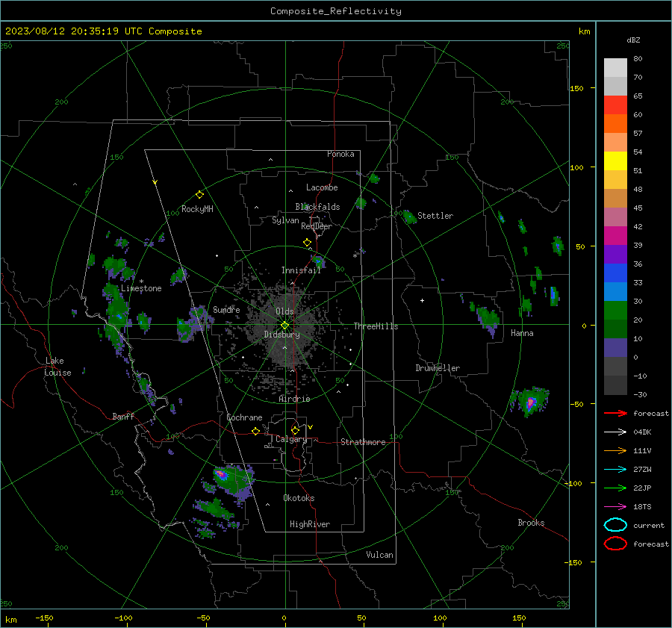Click the Blackfalds town label
This screenshot has width=672, height=628.
(x=317, y=207)
